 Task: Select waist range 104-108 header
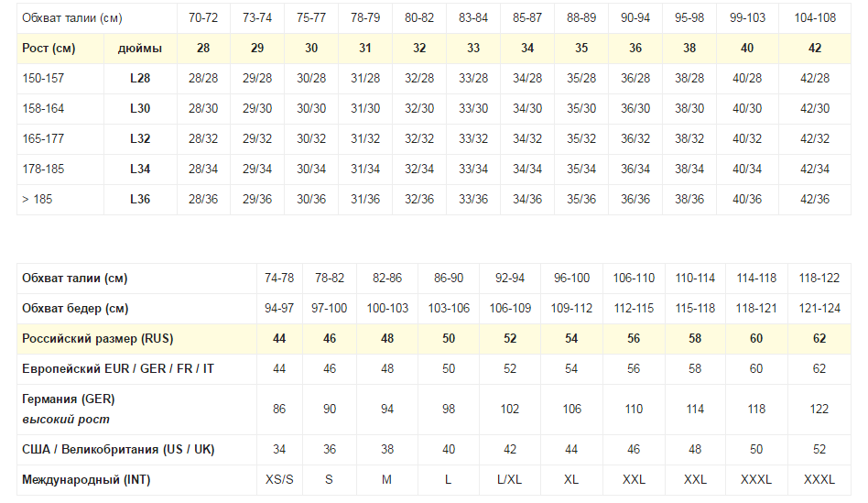click(815, 17)
